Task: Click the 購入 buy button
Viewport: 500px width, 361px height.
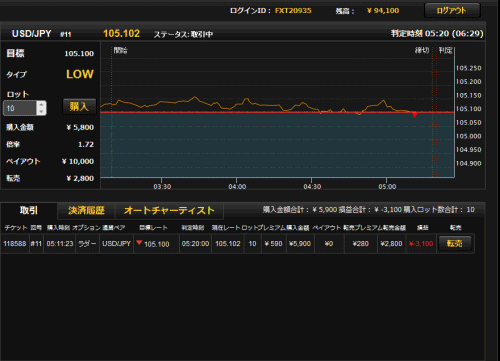Action: 79,107
